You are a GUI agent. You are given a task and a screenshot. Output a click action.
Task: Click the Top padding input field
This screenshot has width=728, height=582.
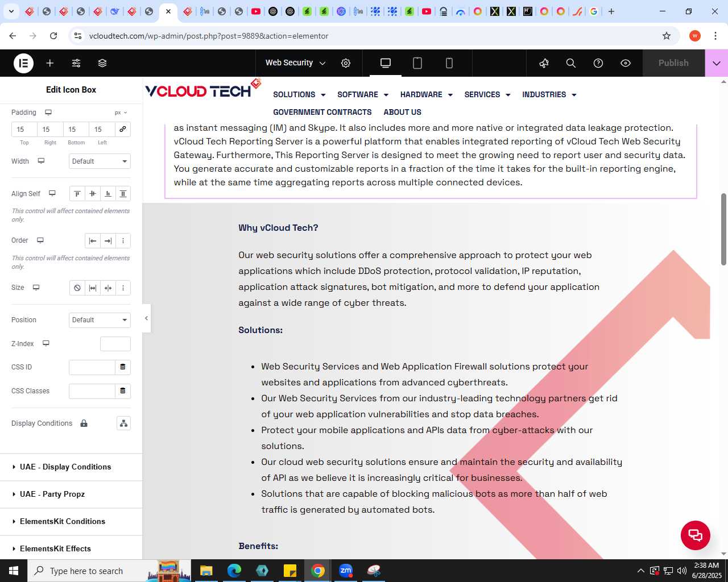click(x=24, y=130)
